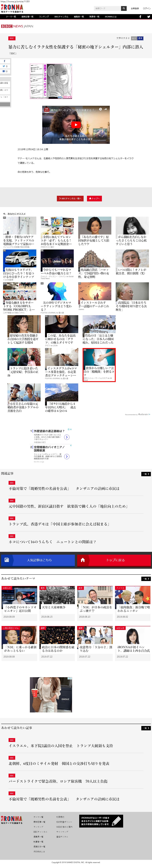The width and height of the screenshot is (152, 868).
Task: Click the red トップに戻る button
Action: point(114,560)
